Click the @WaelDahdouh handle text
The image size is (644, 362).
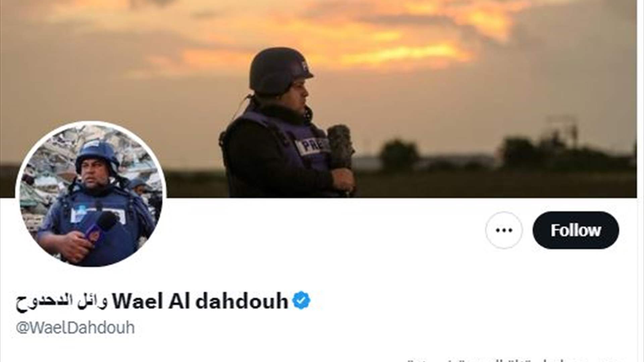point(75,327)
